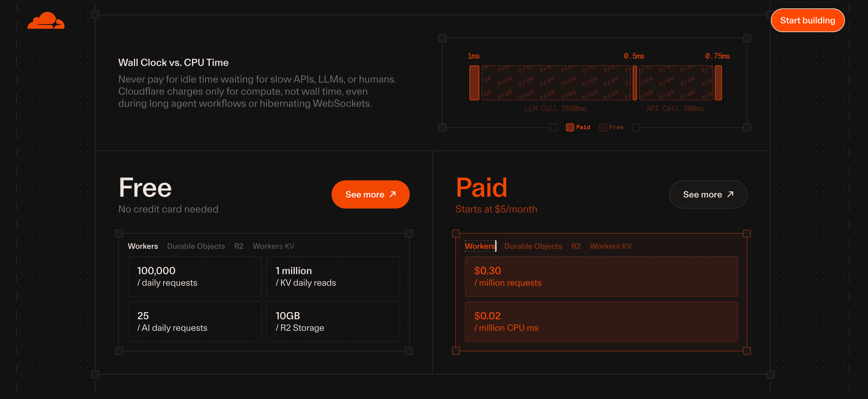Select the highlighted Workers tab in Paid section
The width and height of the screenshot is (868, 399).
point(480,246)
